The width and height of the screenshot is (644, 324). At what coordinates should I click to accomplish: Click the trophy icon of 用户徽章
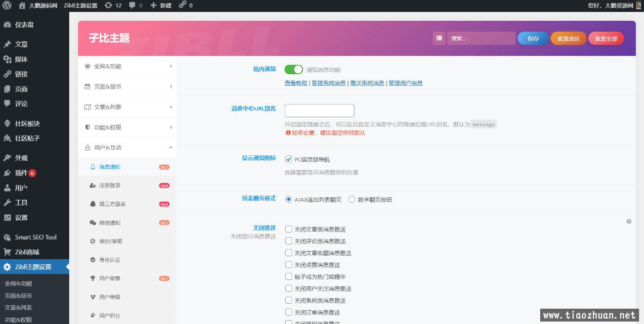coord(92,278)
